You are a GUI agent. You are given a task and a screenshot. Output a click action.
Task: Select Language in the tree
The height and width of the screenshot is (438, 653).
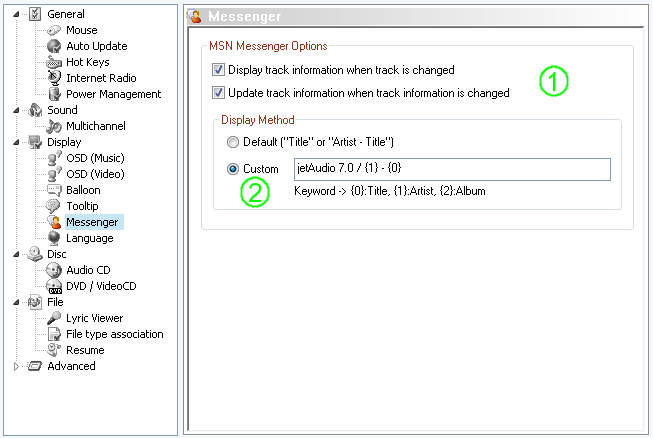[90, 238]
